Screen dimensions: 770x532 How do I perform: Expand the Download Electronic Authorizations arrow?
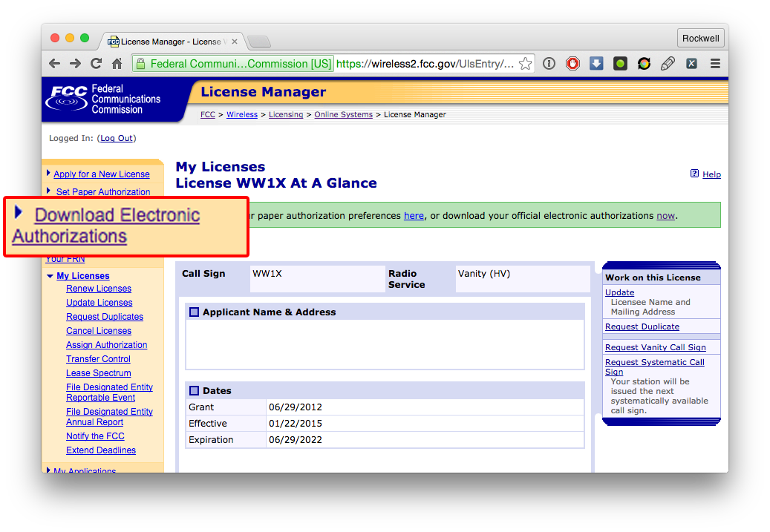[x=19, y=214]
